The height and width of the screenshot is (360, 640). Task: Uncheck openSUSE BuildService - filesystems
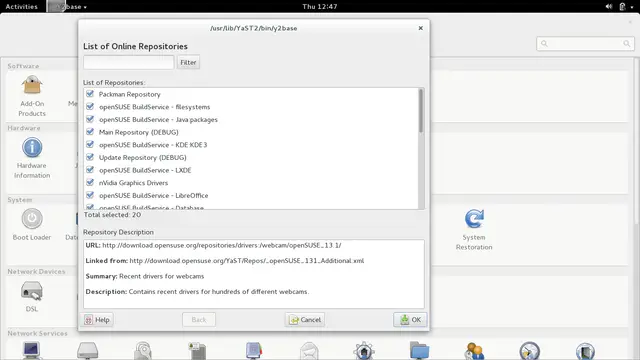pyautogui.click(x=90, y=107)
